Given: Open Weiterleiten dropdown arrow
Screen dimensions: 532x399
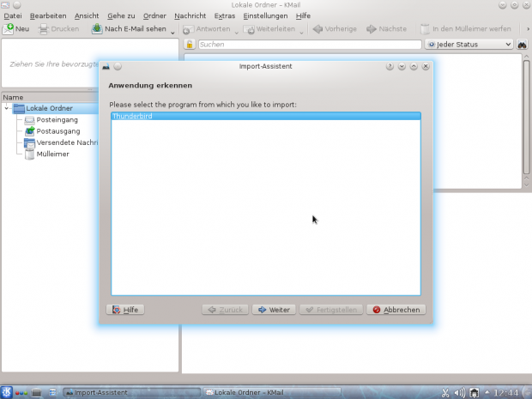Looking at the screenshot, I should click(301, 33).
